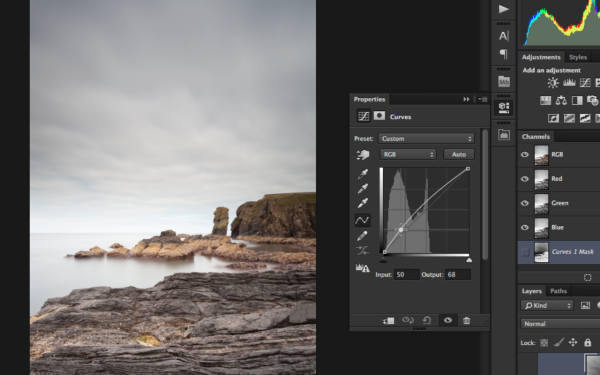Screen dimensions: 600x375
Task: Toggle visibility of the Red channel
Action: coord(525,179)
